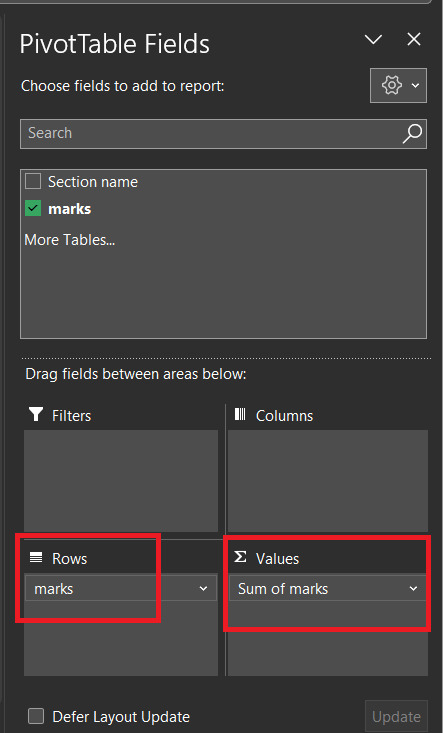Click the empty Filters drop area
The image size is (443, 733).
(x=121, y=481)
